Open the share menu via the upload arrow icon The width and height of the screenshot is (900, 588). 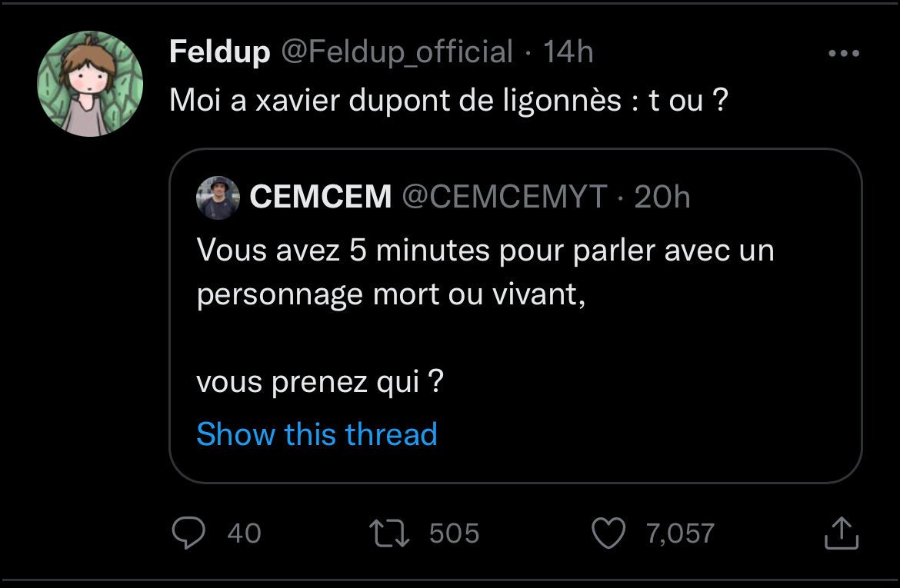840,533
